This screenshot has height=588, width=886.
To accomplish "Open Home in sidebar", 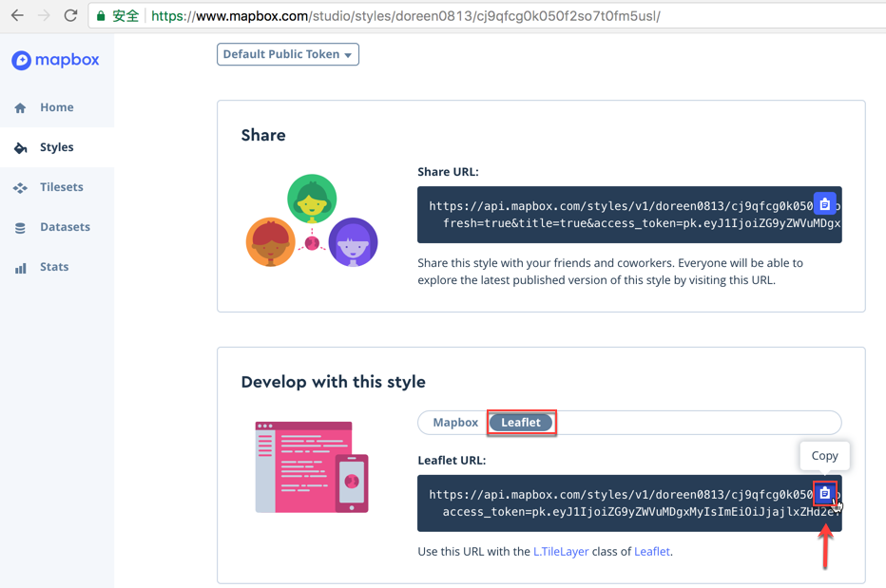I will point(56,107).
